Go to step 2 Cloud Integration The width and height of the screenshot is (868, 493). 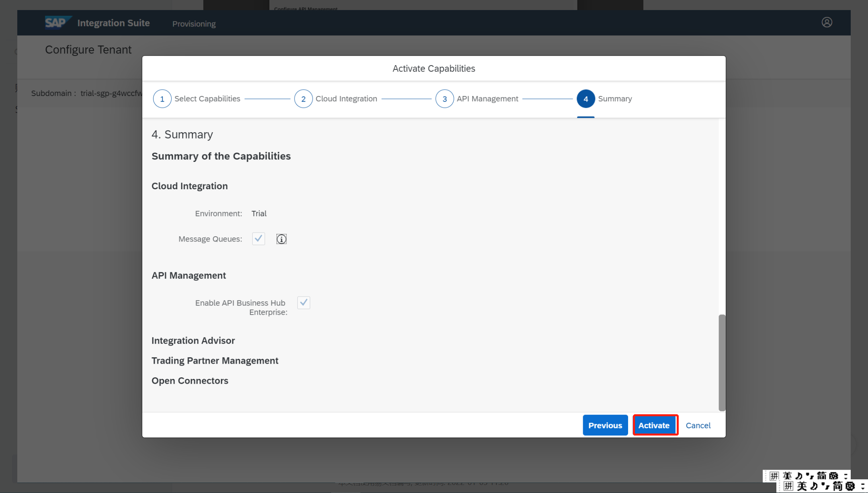[336, 99]
